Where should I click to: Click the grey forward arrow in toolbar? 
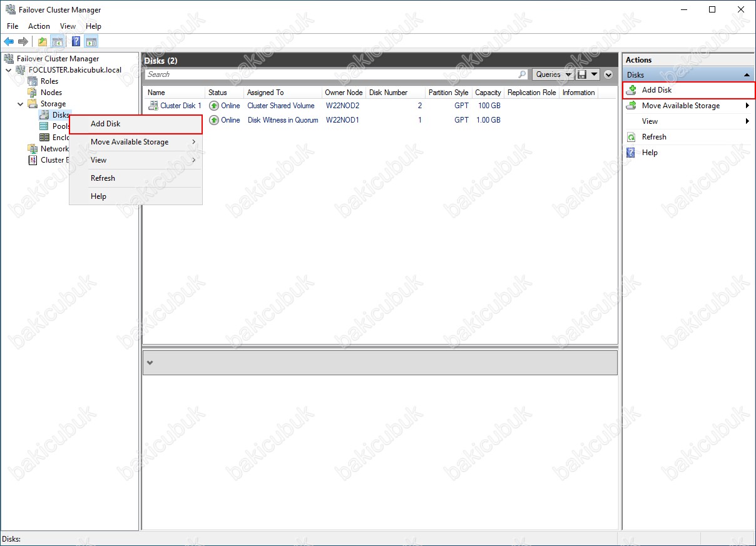point(23,42)
